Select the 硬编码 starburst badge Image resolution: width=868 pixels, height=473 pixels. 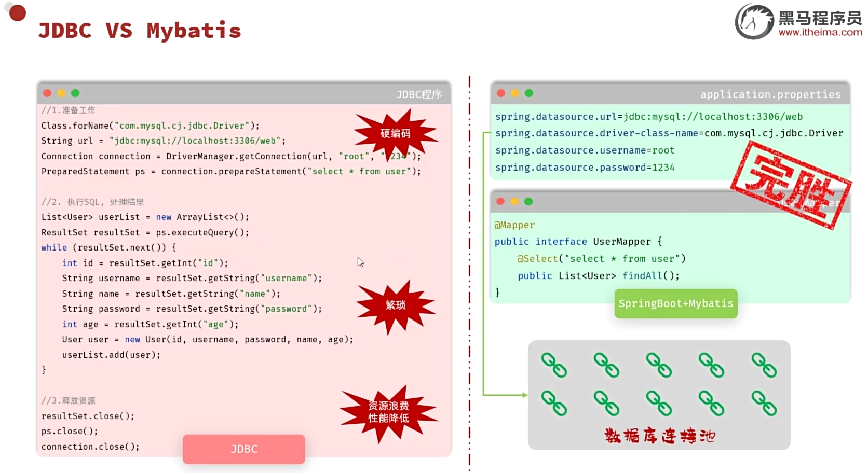(396, 134)
